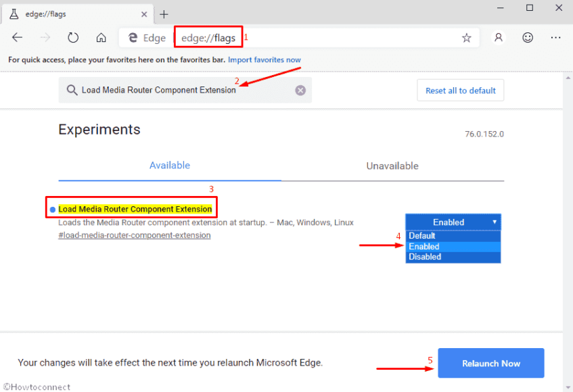
Task: Click the back navigation arrow
Action: coord(17,37)
